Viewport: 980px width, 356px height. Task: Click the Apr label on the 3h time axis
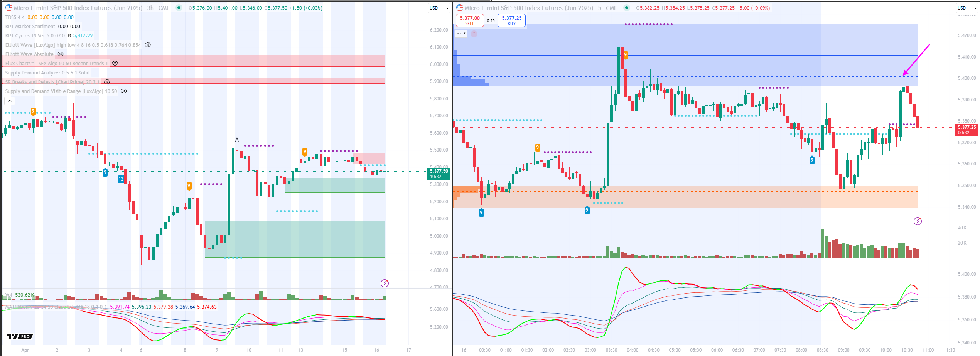click(25, 350)
